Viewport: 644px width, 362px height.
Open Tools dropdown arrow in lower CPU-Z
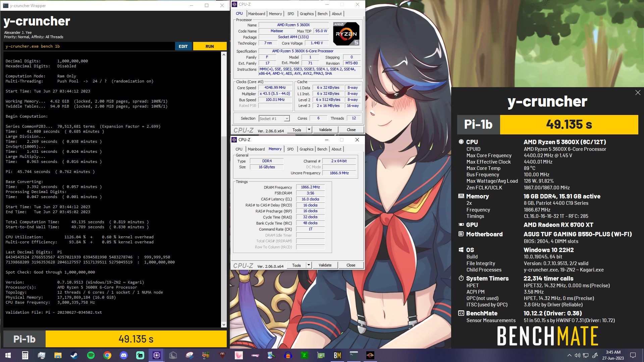coord(309,265)
